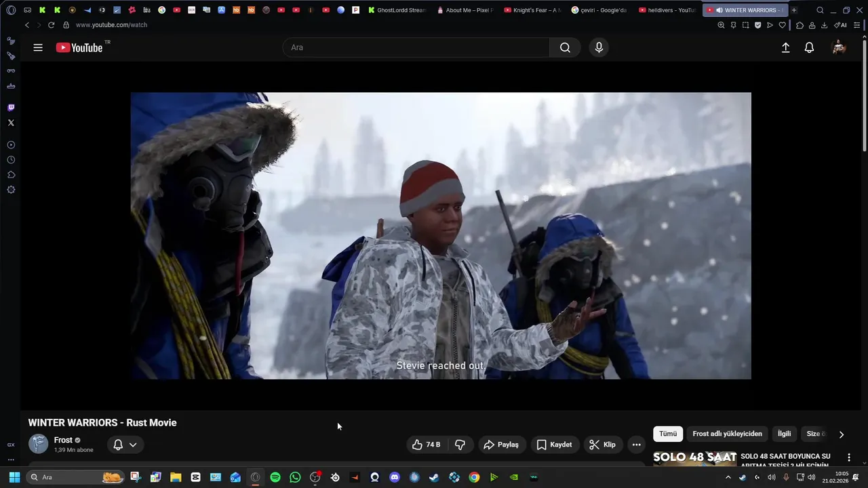Open the account avatar menu
Screen dimensions: 868x488
tap(839, 47)
